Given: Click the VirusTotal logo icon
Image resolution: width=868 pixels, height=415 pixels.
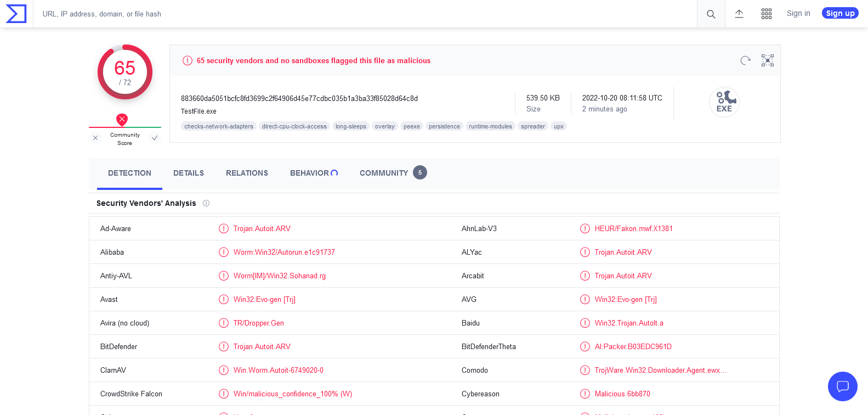Looking at the screenshot, I should 16,14.
